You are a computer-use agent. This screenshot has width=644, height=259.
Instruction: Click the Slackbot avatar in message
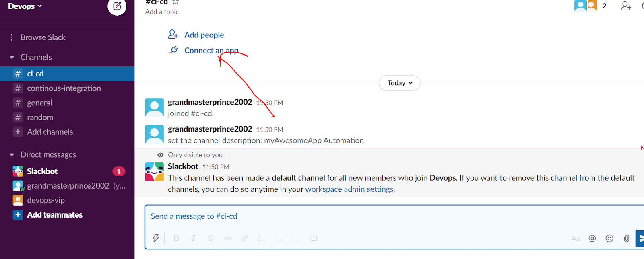pos(154,172)
